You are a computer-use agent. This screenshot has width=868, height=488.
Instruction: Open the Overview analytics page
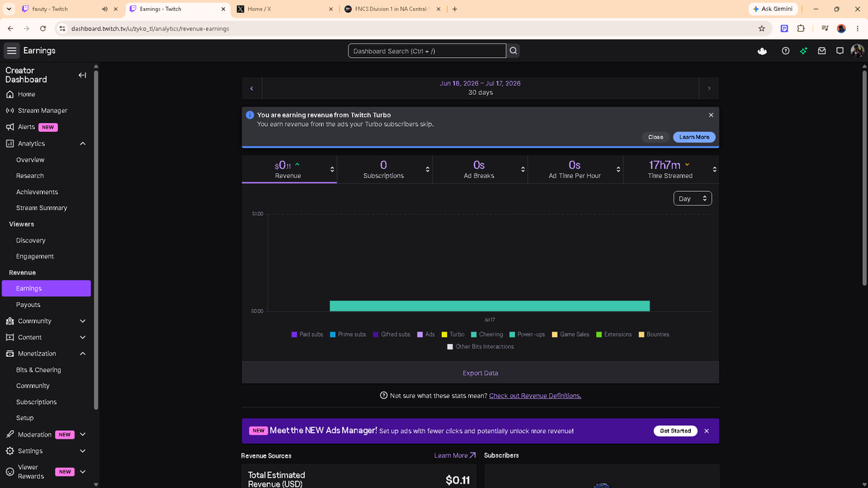(30, 160)
